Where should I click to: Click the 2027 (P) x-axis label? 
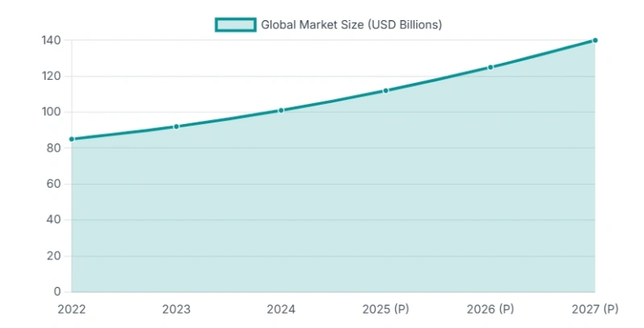pyautogui.click(x=595, y=309)
